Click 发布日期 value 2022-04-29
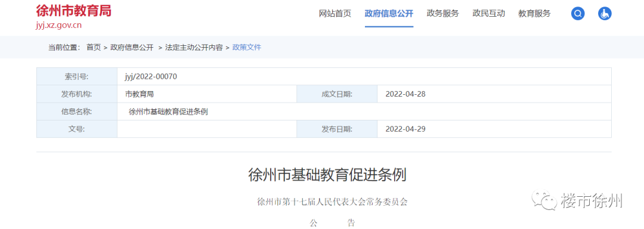The width and height of the screenshot is (644, 229). (405, 129)
